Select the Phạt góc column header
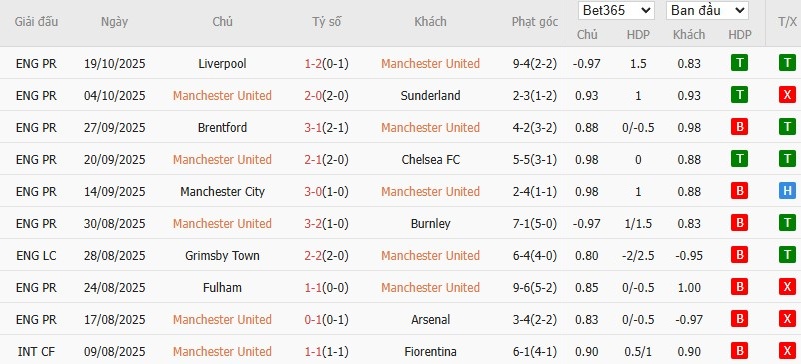Image resolution: width=801 pixels, height=364 pixels. pos(535,22)
